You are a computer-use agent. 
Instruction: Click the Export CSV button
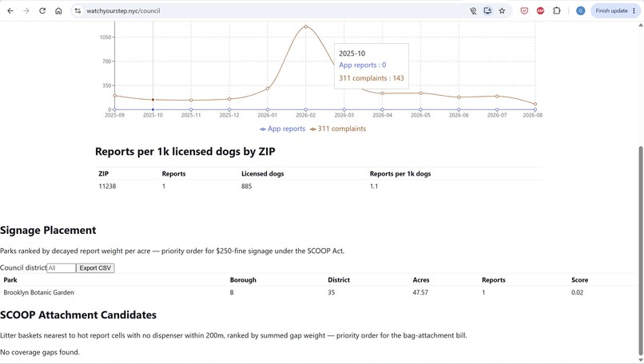[x=95, y=268]
